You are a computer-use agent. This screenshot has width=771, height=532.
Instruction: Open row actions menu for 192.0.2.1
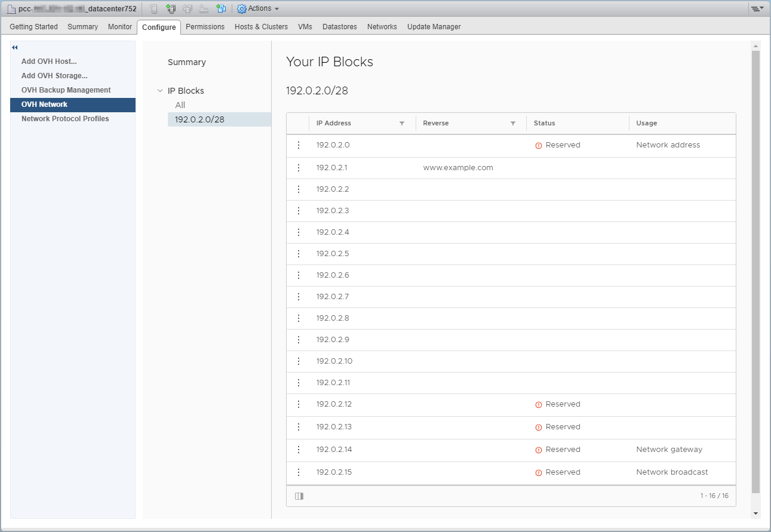click(x=299, y=168)
